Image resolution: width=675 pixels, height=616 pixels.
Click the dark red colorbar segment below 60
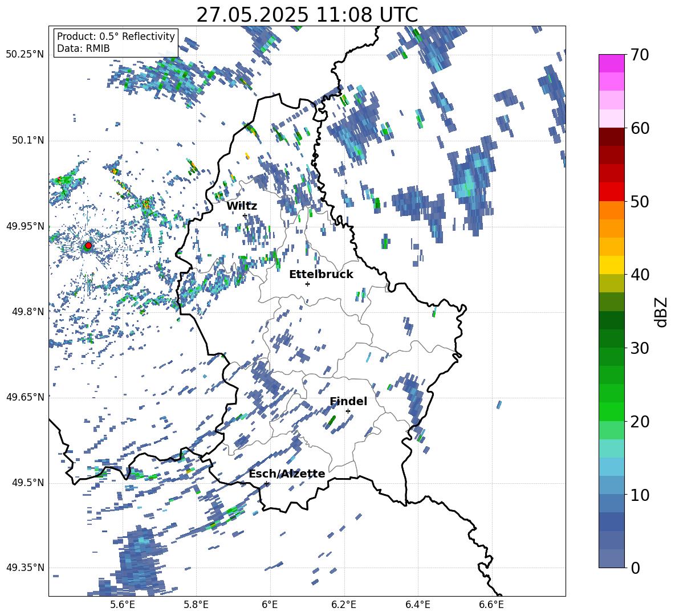coord(611,137)
